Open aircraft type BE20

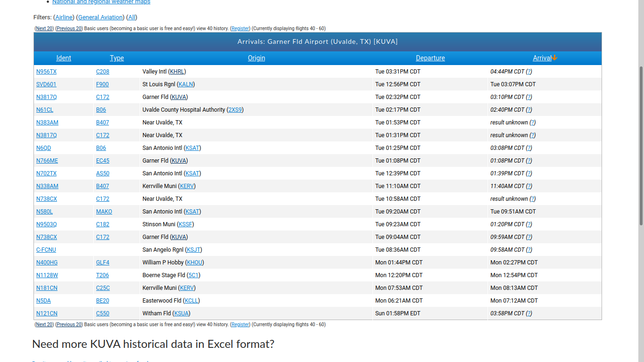[103, 301]
